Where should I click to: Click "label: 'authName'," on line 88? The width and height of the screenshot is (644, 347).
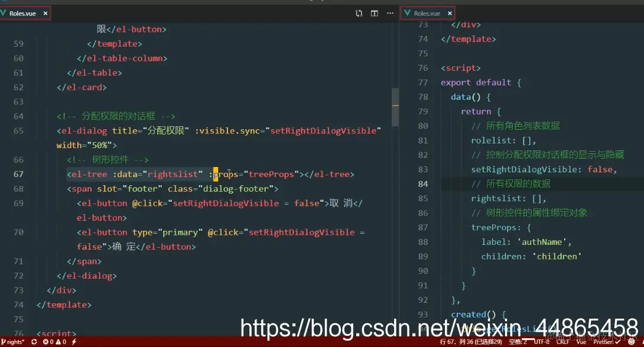pos(526,242)
